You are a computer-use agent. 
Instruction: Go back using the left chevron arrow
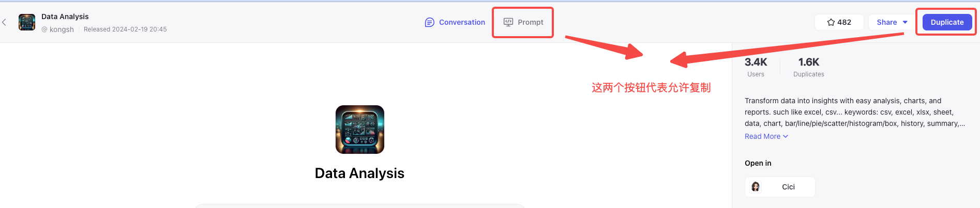click(x=4, y=22)
